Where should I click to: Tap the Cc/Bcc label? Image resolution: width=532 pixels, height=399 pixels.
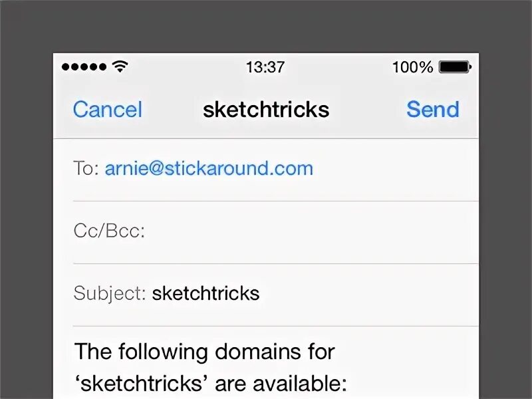(109, 231)
